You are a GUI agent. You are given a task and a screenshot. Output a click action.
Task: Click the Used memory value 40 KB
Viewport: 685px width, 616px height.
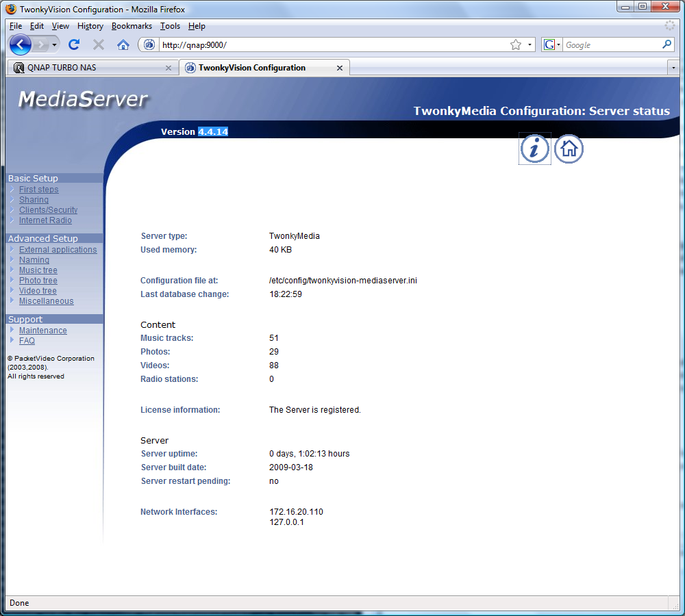click(x=280, y=250)
